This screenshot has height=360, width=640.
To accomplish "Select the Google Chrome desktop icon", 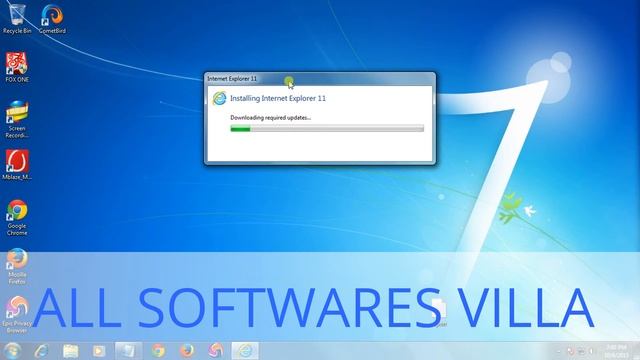I will pyautogui.click(x=17, y=217).
